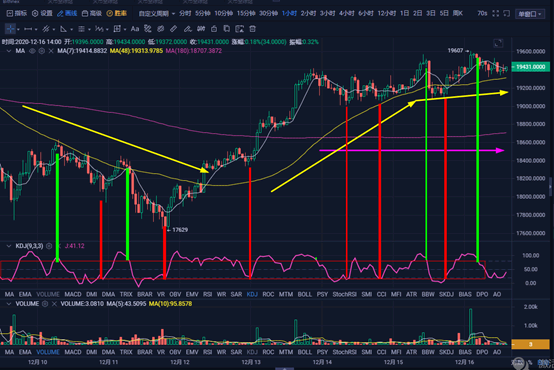
Task: Remove the VOLUME indicator with X
Action: (54, 304)
